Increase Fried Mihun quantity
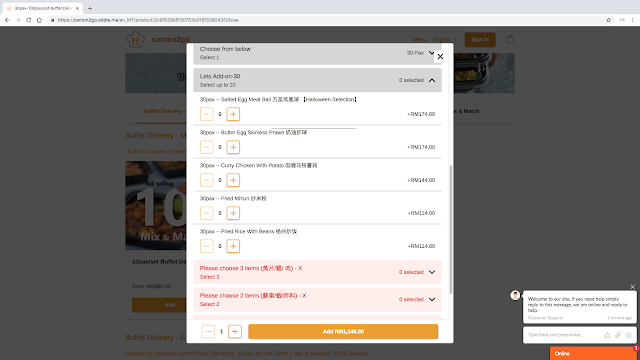This screenshot has height=360, width=640. pyautogui.click(x=233, y=213)
